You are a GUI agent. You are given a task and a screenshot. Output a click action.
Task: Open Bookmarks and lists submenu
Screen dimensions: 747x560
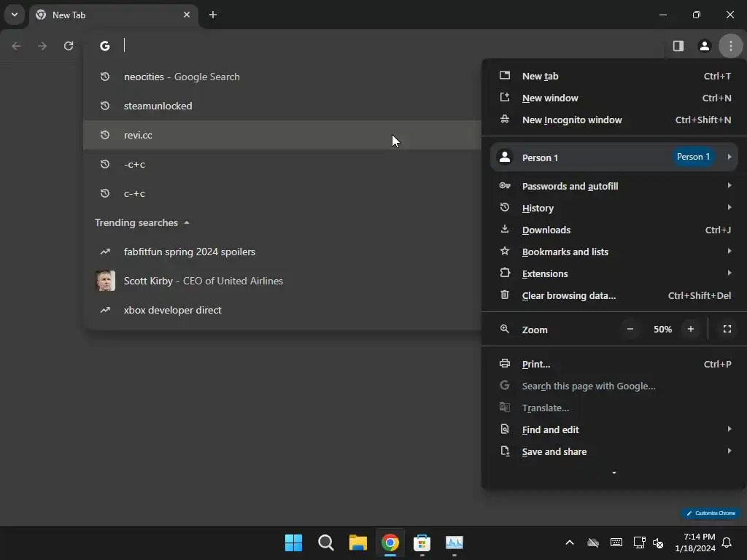[614, 252]
